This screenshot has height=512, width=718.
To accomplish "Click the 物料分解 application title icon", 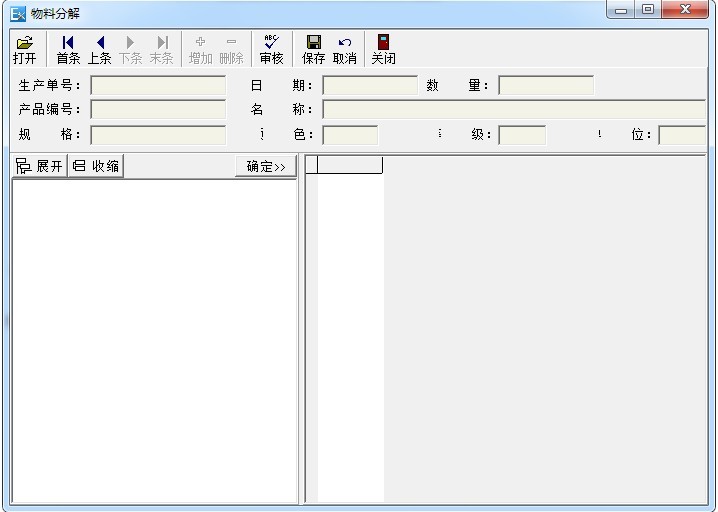I will pyautogui.click(x=18, y=14).
